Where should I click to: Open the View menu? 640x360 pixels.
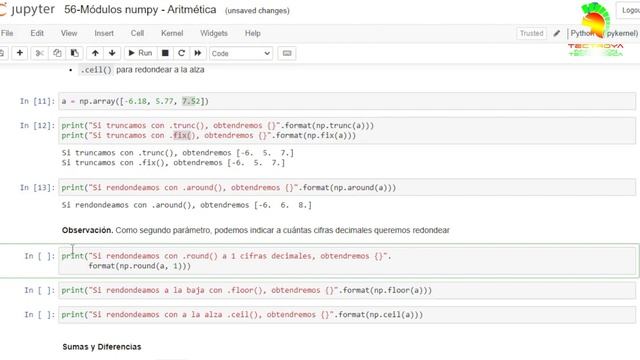[x=69, y=33]
